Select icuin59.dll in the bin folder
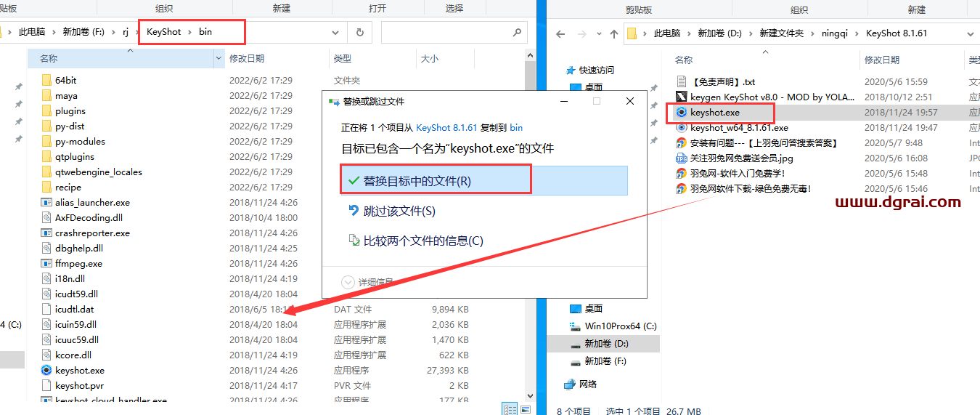980x415 pixels. click(75, 325)
